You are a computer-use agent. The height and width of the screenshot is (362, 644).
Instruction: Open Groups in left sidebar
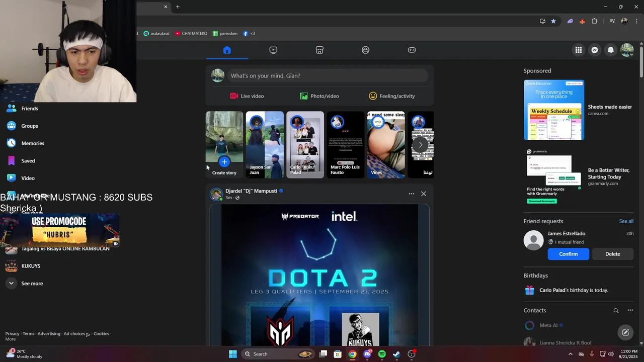30,126
